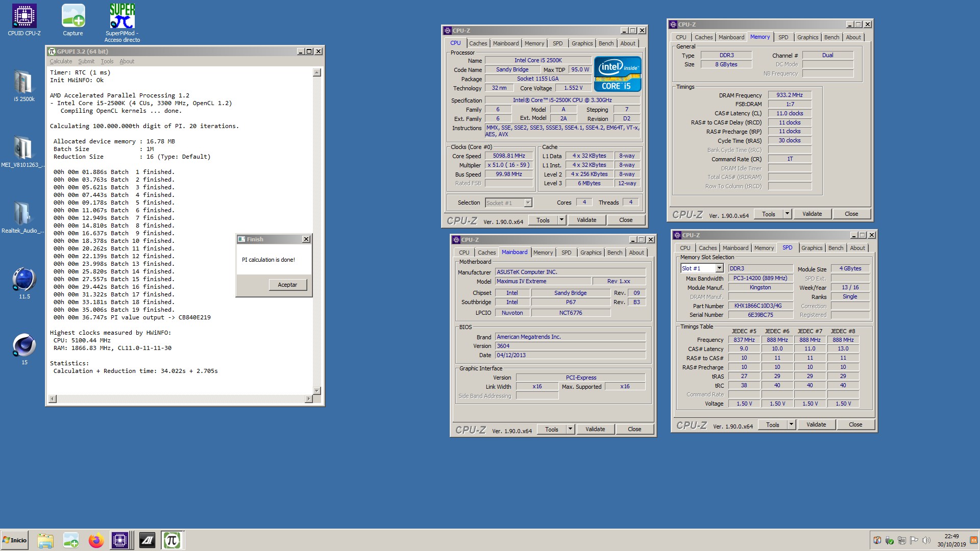This screenshot has height=551, width=980.
Task: Open Realtek_Audio desktop archive icon
Action: tap(23, 217)
